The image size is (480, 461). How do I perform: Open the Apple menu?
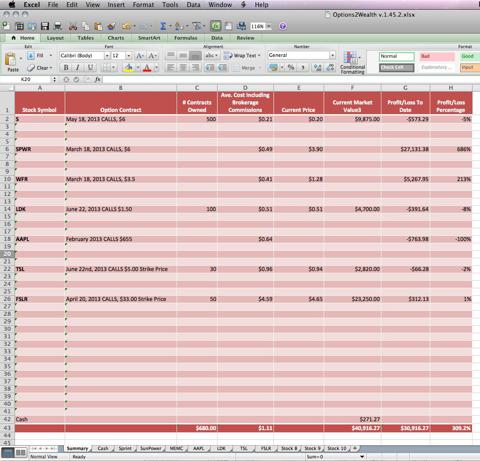click(x=12, y=5)
